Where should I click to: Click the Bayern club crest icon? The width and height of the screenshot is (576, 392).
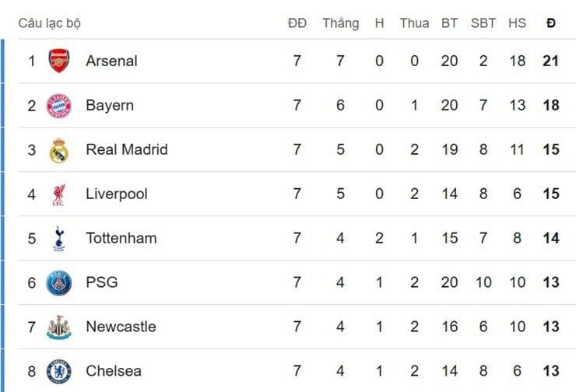(x=59, y=105)
